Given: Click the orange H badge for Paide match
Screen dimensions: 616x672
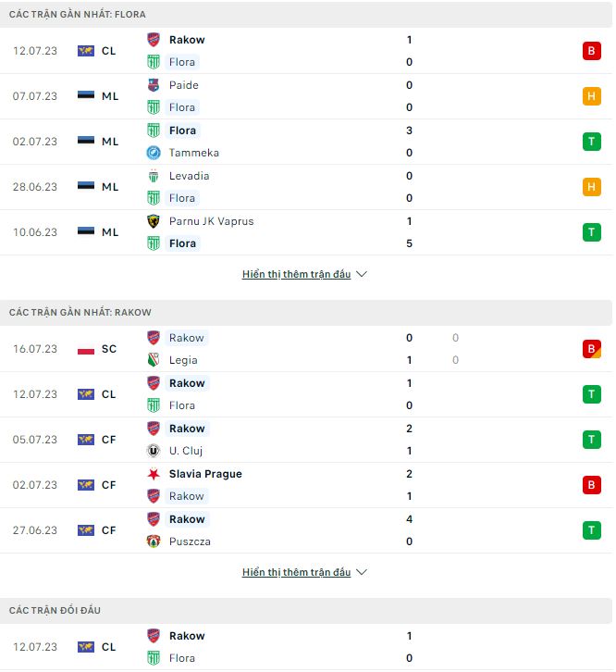Looking at the screenshot, I should [x=591, y=96].
